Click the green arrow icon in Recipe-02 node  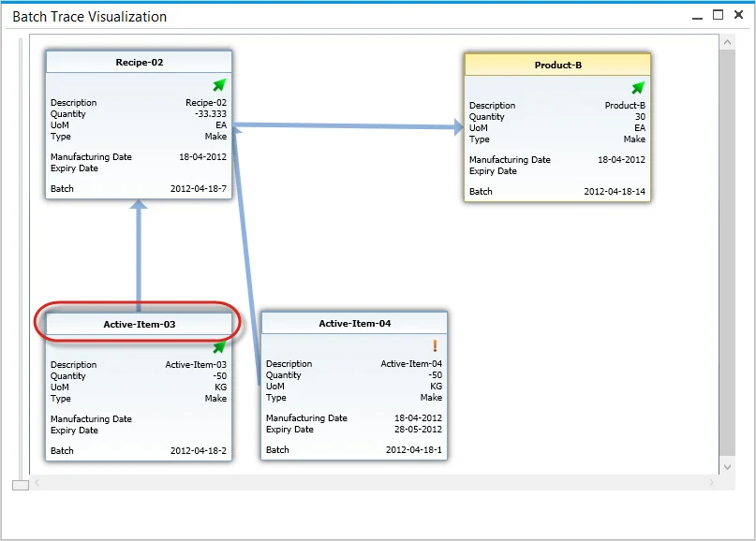pyautogui.click(x=219, y=85)
